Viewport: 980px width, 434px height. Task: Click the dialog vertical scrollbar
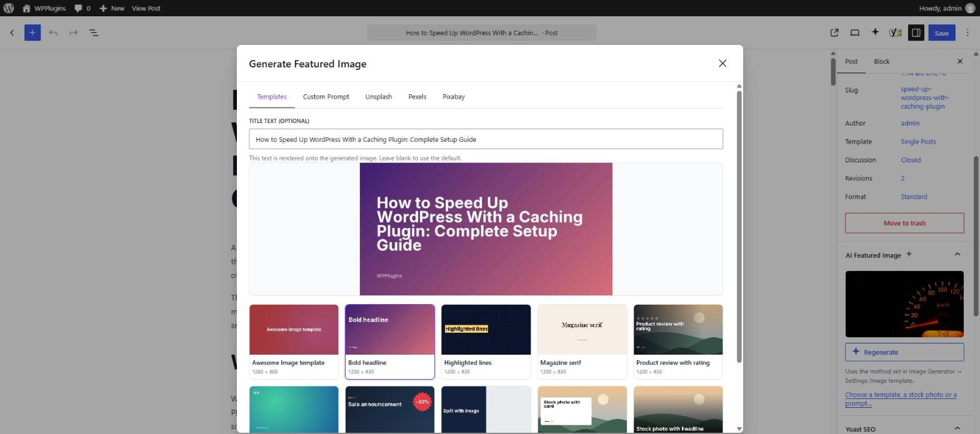click(739, 226)
